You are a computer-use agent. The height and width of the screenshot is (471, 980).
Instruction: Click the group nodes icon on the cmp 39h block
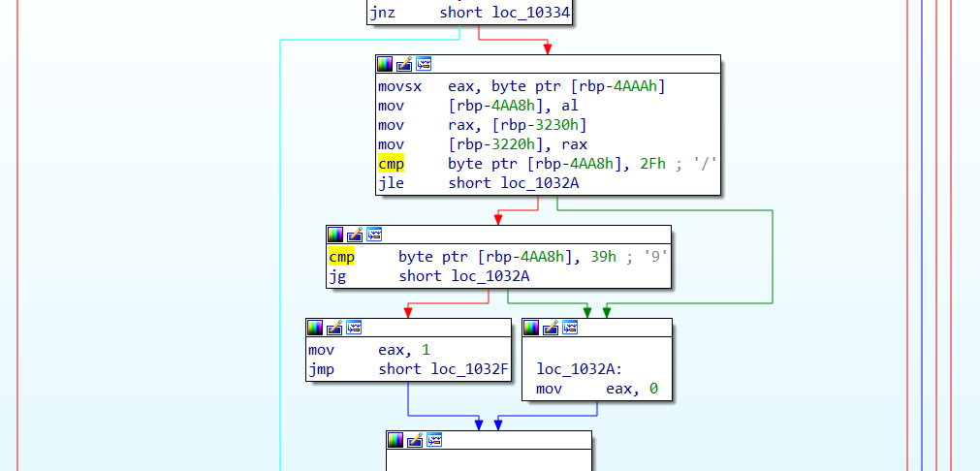click(374, 235)
